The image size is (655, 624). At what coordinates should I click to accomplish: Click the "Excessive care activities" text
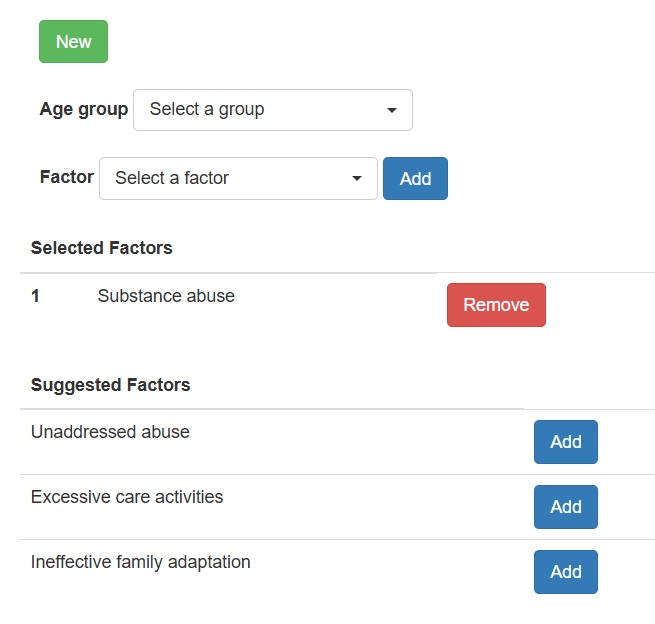(127, 497)
